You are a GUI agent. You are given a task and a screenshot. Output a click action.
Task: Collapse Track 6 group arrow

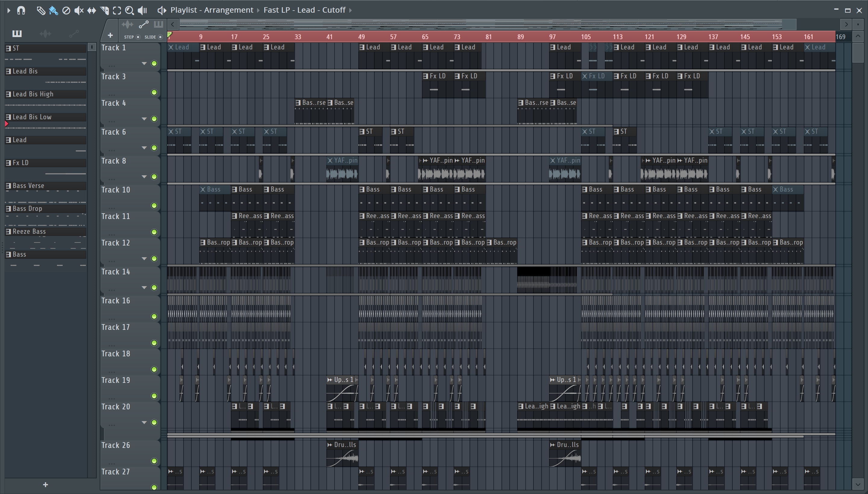pos(144,148)
